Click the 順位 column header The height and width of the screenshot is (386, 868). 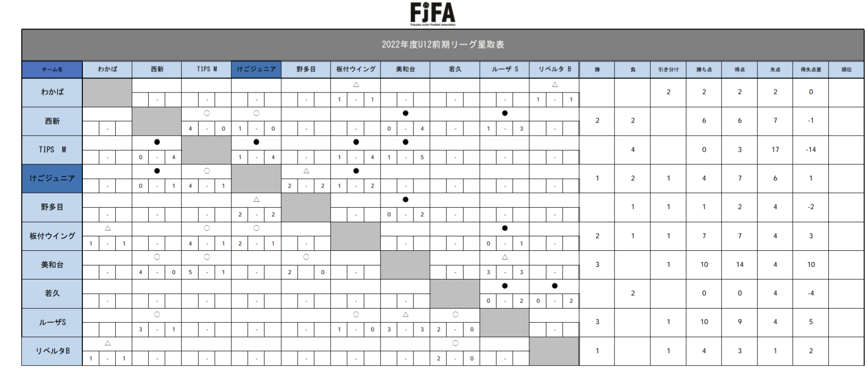point(846,70)
